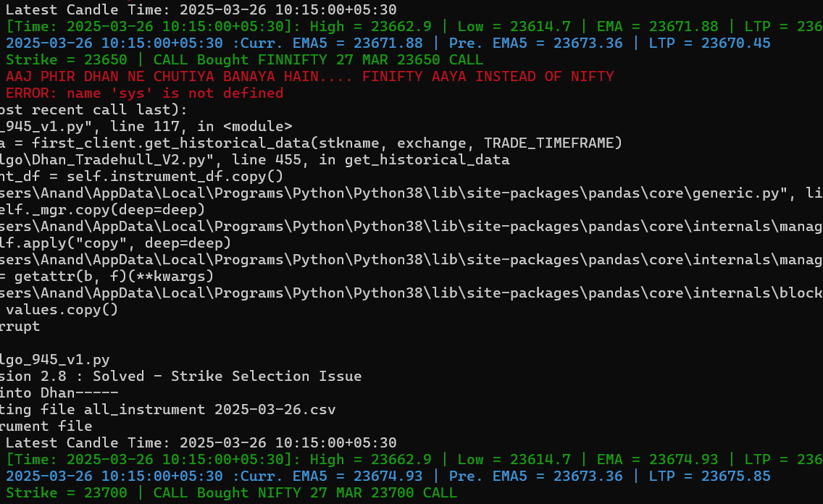The image size is (823, 504).
Task: Click the red 'AAJ PHIR DHAN NE' message line
Action: tap(309, 77)
